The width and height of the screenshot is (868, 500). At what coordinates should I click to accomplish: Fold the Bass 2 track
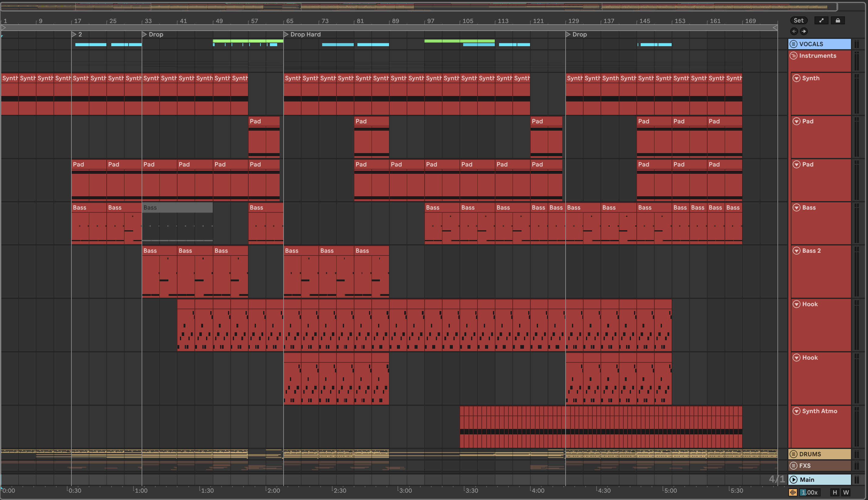coord(797,251)
